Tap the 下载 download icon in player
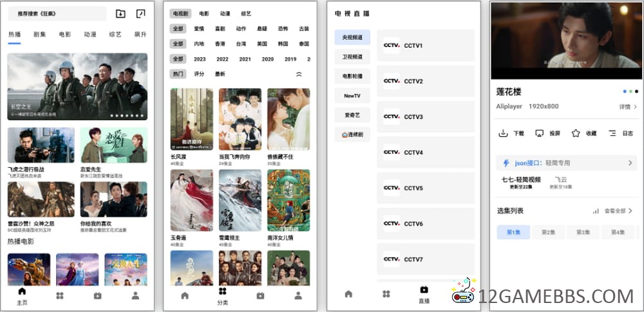 503,133
